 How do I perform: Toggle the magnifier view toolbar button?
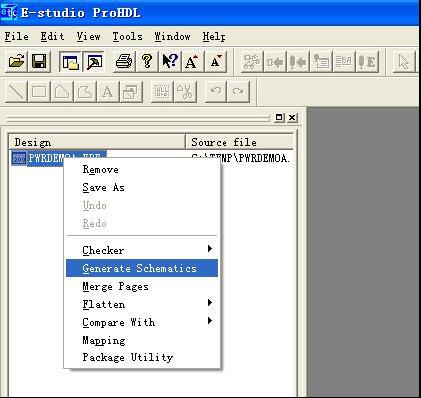(94, 61)
